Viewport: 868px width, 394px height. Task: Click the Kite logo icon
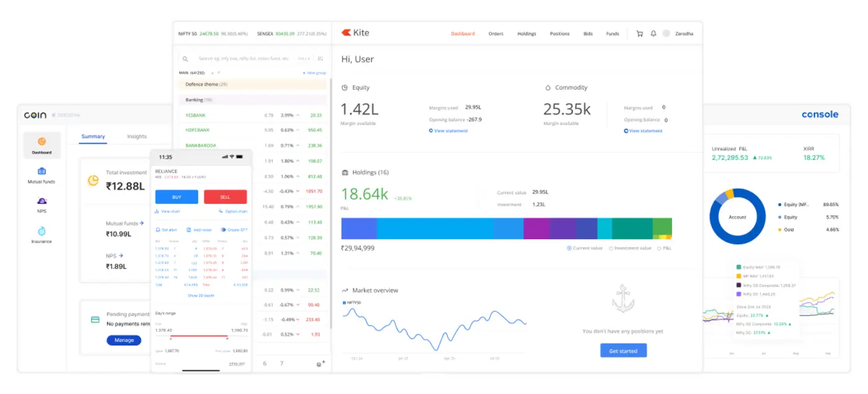(x=346, y=33)
